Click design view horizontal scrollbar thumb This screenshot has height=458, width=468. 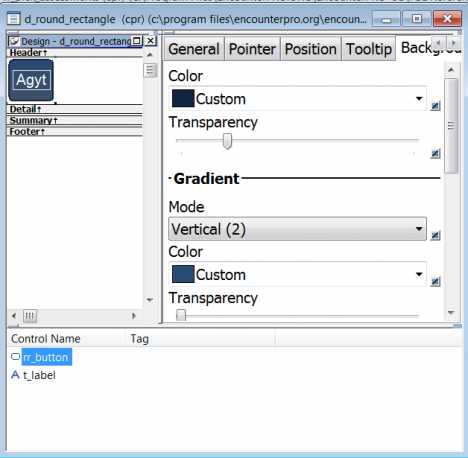[30, 316]
